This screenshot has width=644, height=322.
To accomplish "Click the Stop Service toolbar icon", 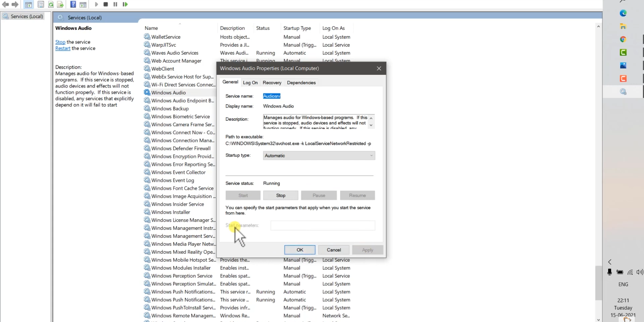I will tap(105, 4).
